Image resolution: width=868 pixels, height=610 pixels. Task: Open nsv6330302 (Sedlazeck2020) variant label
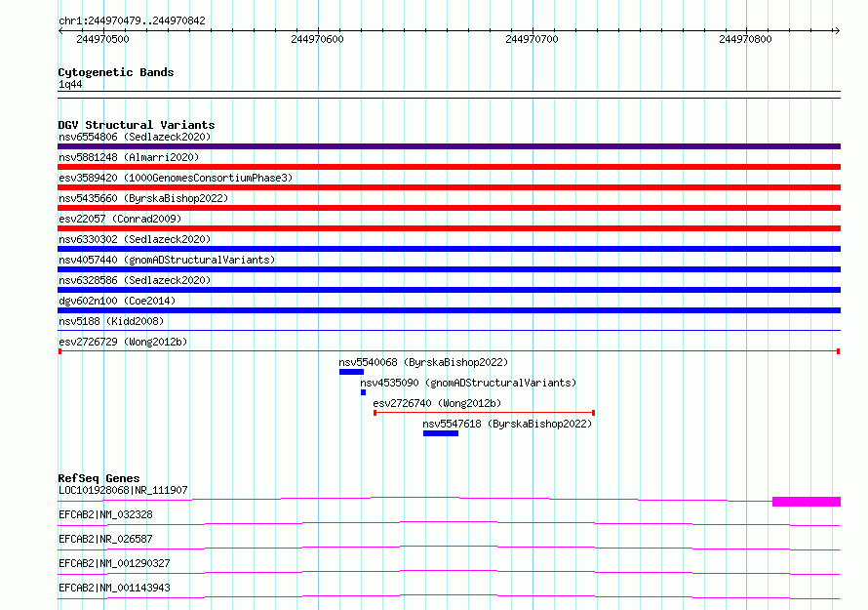coord(135,239)
